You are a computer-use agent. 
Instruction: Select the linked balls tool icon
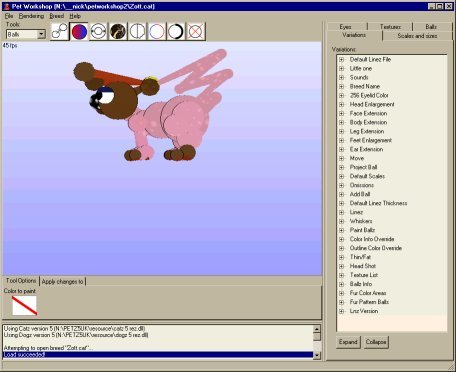[x=59, y=32]
